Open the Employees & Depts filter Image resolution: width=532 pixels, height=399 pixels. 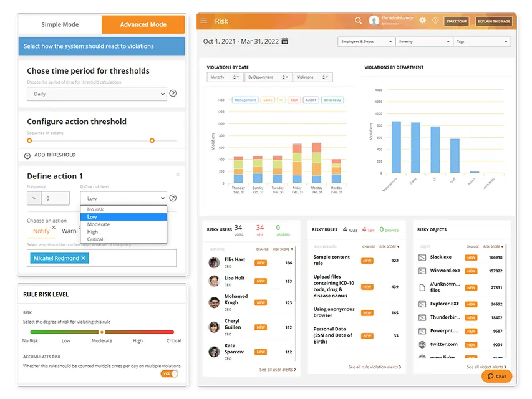point(366,41)
